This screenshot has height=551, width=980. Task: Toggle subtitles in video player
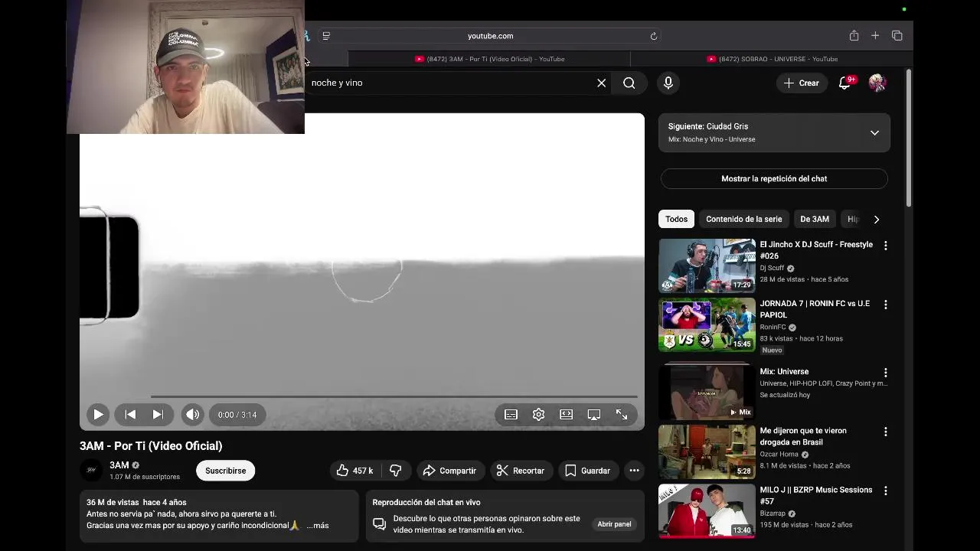click(511, 414)
